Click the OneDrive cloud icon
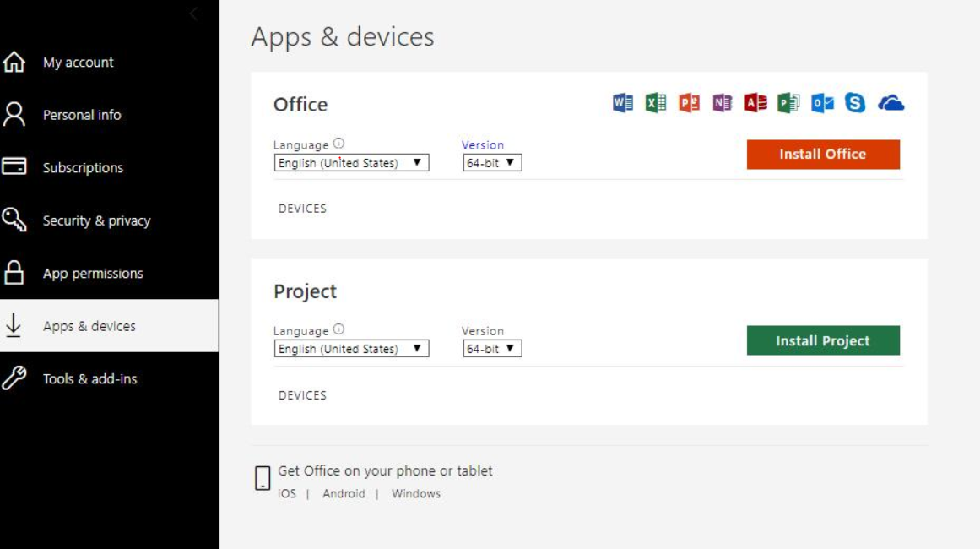This screenshot has height=549, width=980. 891,102
